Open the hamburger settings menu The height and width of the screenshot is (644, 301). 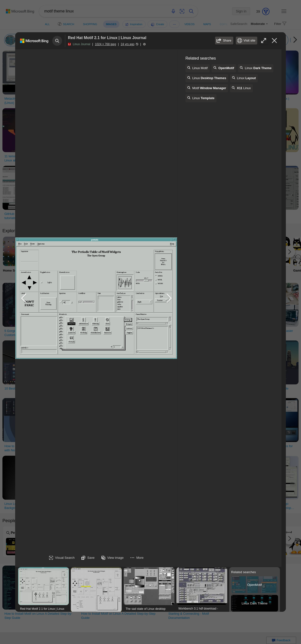click(284, 11)
